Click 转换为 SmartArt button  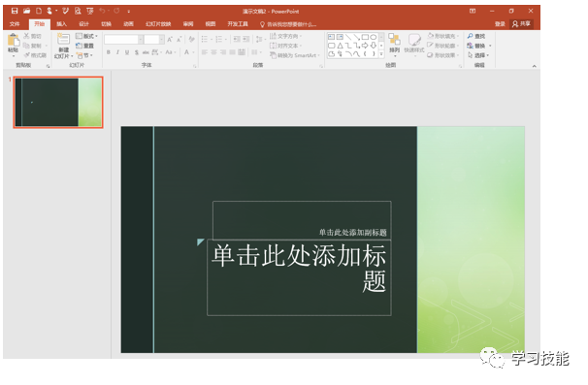295,55
